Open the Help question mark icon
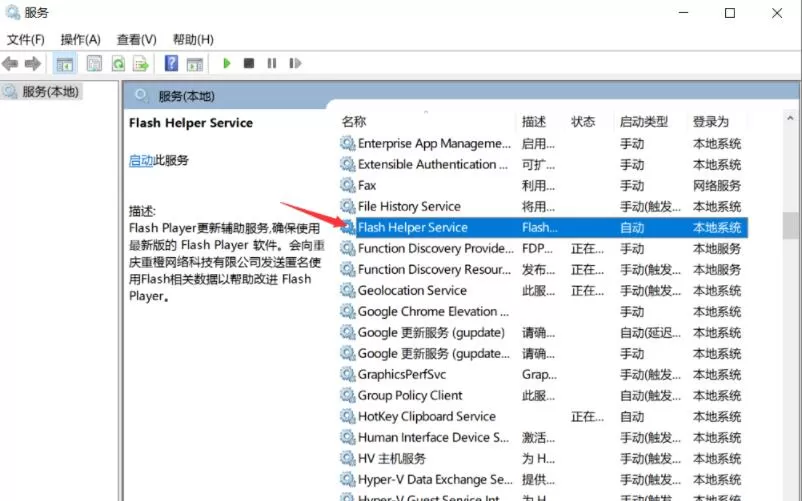 point(171,63)
